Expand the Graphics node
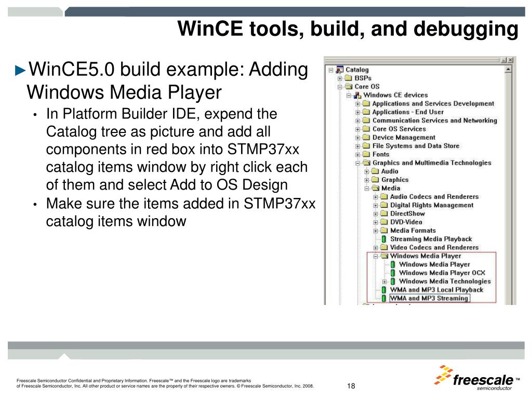This screenshot has height=399, width=532. 366,180
